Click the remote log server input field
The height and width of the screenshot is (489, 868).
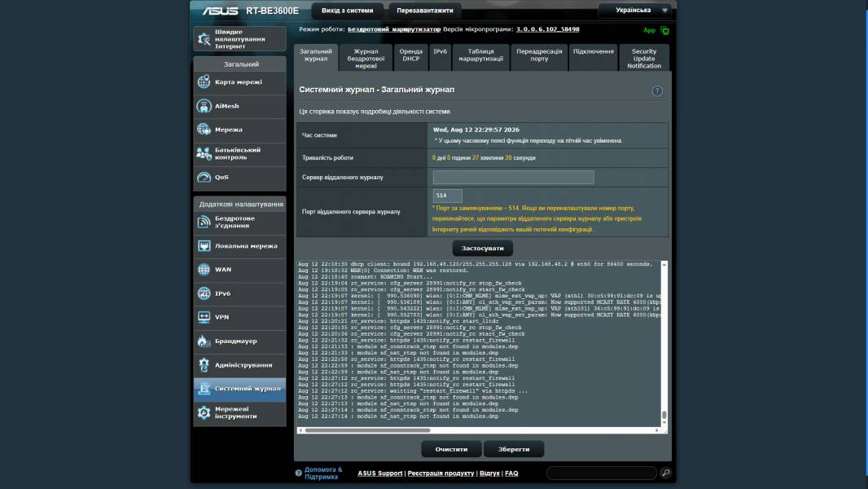pos(513,177)
